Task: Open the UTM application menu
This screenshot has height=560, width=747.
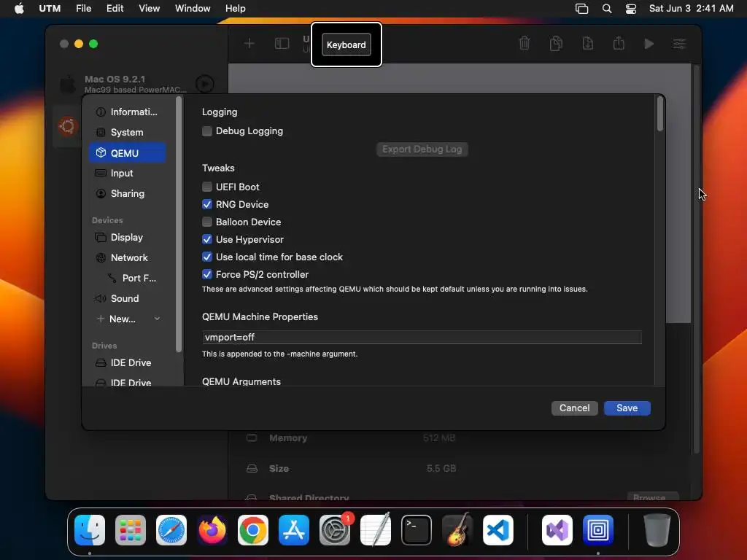Action: 50,9
